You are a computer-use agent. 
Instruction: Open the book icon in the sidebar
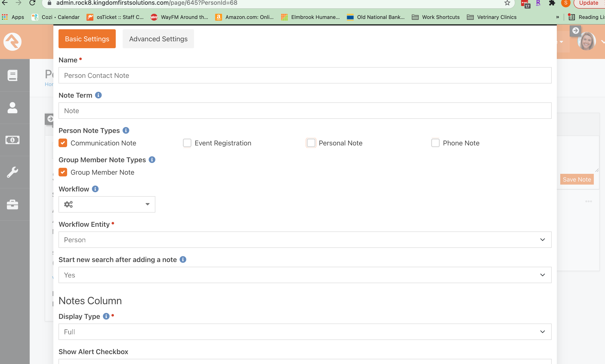[x=12, y=75]
